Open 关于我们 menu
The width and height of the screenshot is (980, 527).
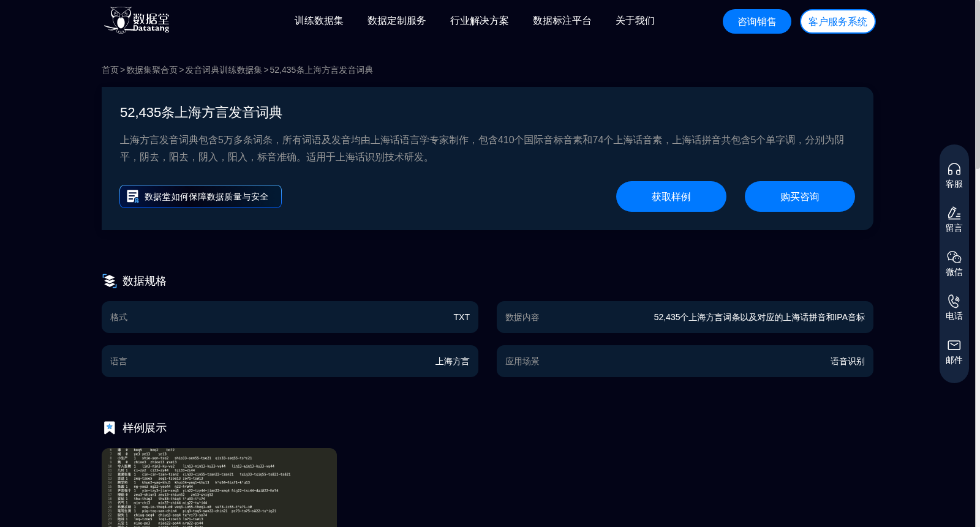pos(635,21)
